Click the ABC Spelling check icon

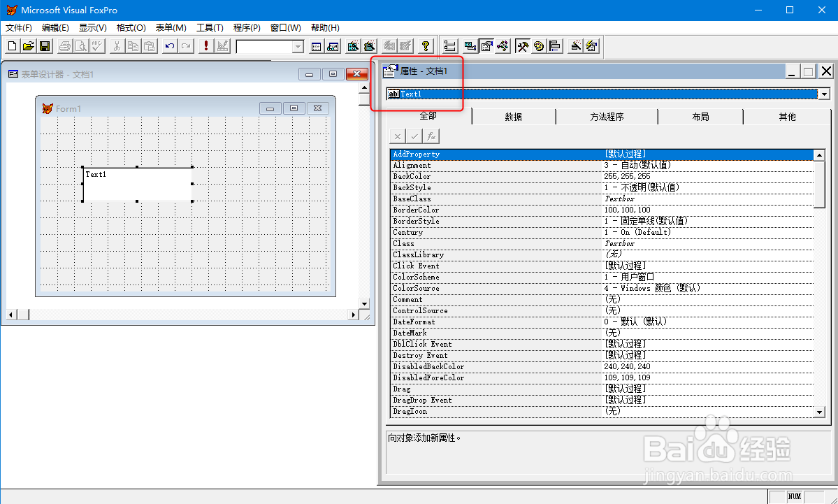[97, 47]
